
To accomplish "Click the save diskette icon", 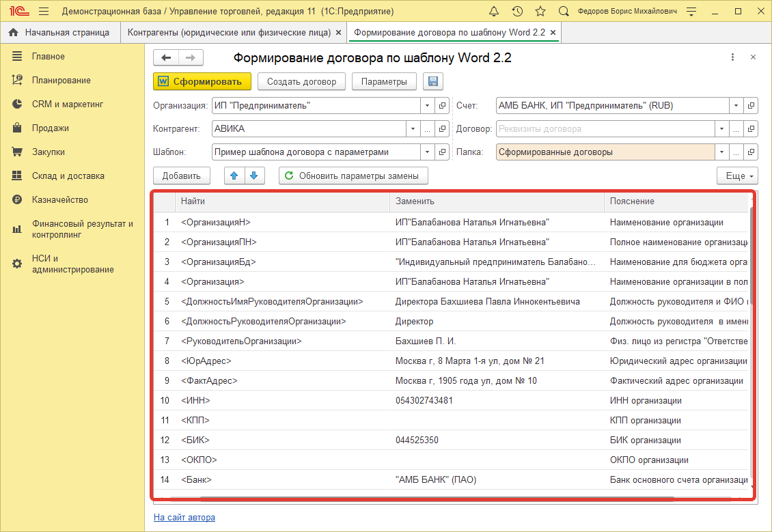I will point(432,82).
